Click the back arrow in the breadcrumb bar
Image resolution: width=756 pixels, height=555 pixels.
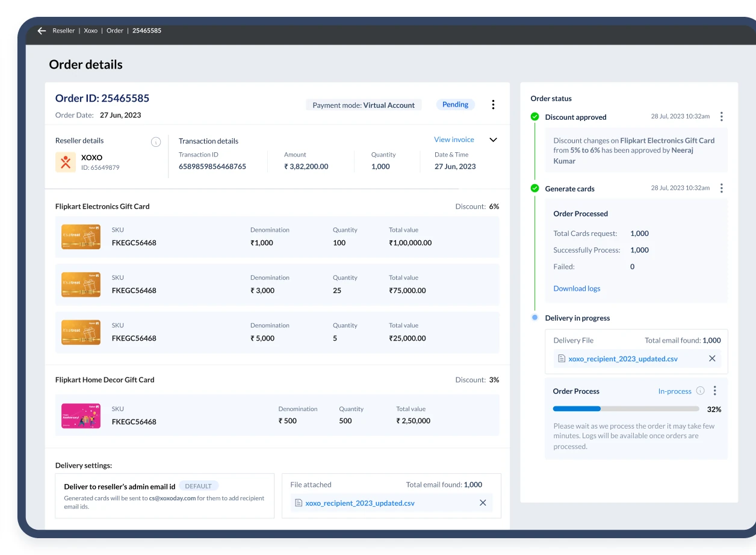(42, 31)
